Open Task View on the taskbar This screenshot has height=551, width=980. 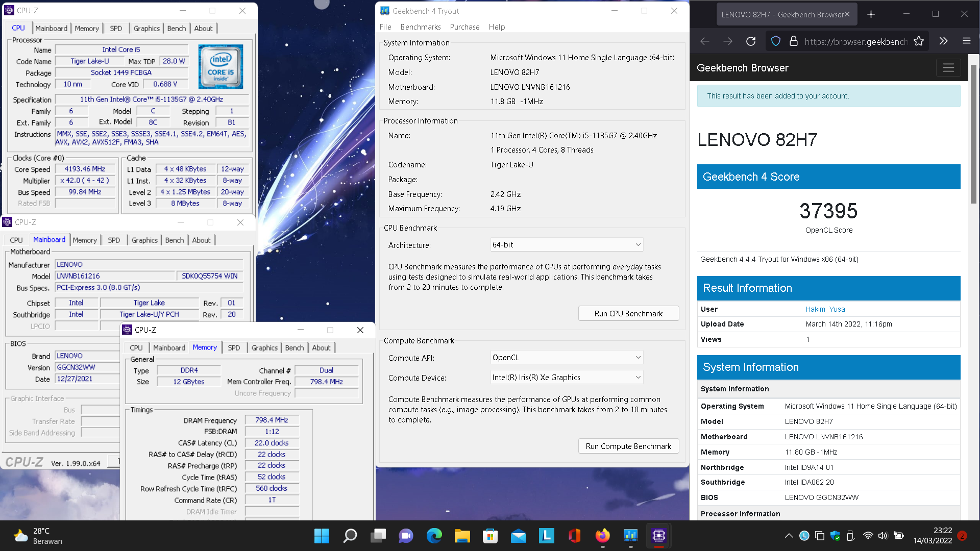pyautogui.click(x=378, y=536)
